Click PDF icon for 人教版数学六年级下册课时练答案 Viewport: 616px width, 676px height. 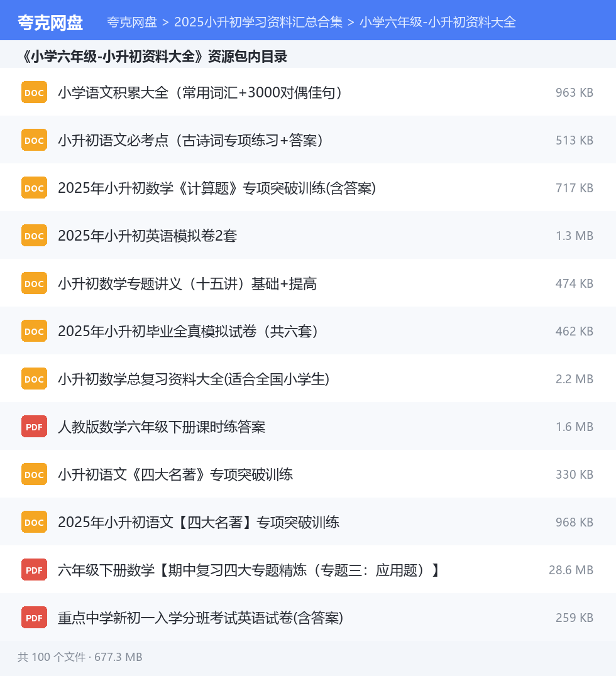[x=34, y=427]
